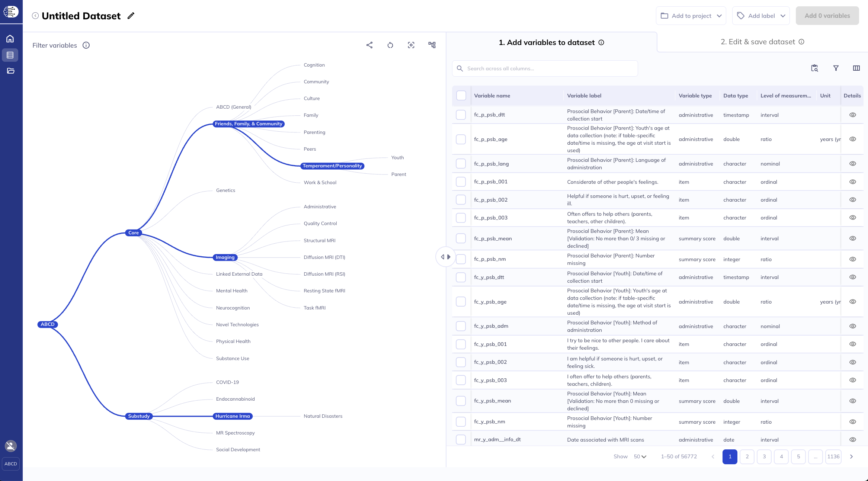Open the clipboard search tool
Screen dimensions: 868x481
coord(814,68)
